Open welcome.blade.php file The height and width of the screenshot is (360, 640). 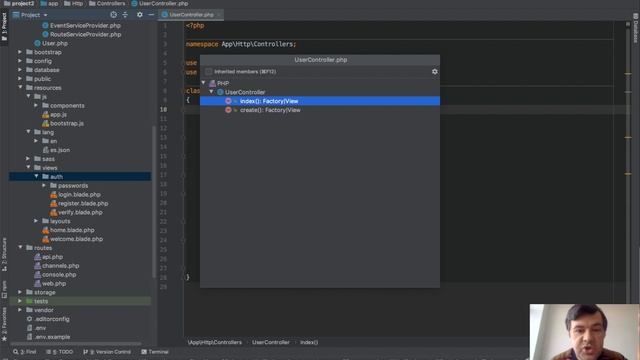click(x=76, y=239)
